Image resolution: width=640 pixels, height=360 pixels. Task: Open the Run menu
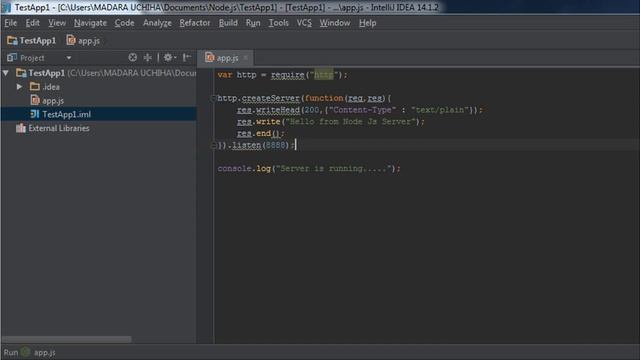tap(253, 23)
